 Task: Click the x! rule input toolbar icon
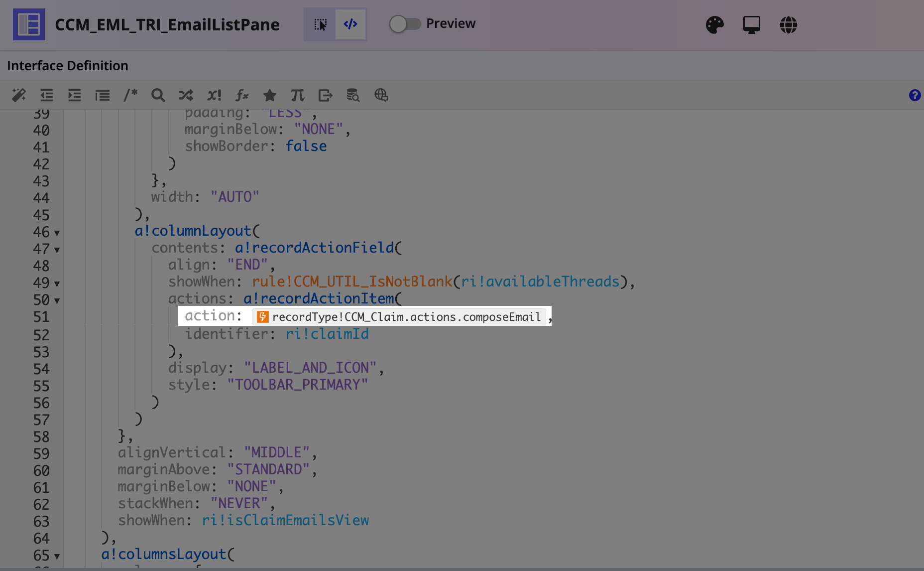point(214,95)
